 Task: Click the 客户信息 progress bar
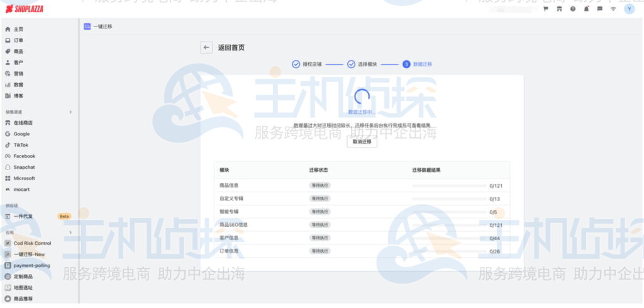tap(449, 239)
